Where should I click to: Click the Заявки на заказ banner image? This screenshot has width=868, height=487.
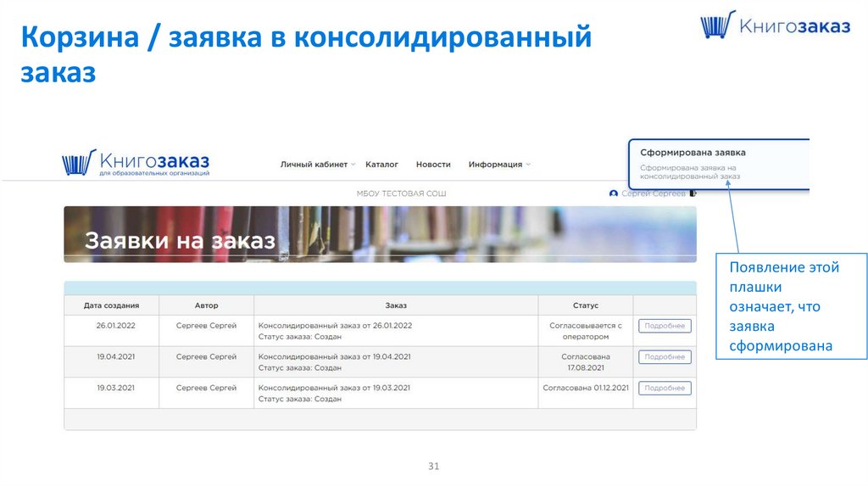click(380, 234)
